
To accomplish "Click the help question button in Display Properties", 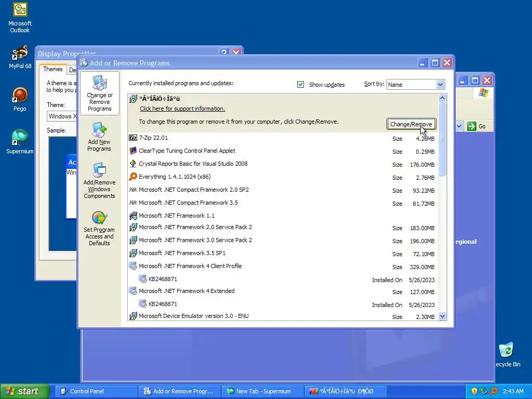I will (x=224, y=52).
